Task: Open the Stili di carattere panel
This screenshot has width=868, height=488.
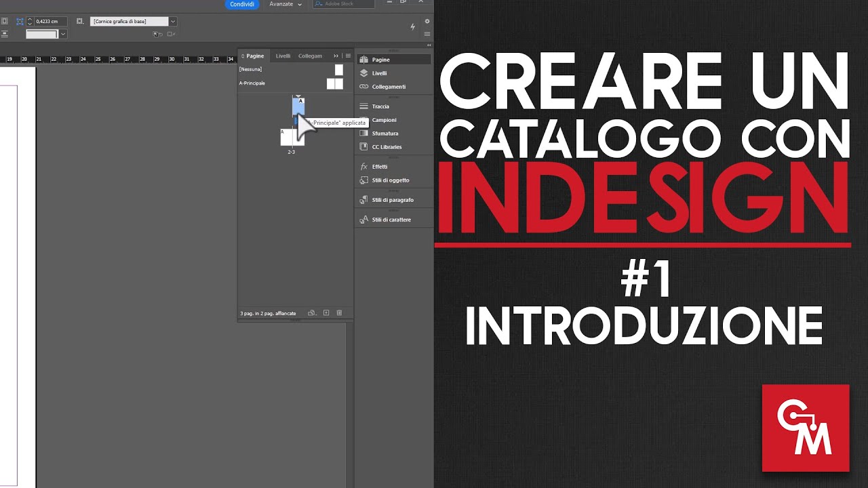Action: pos(394,220)
